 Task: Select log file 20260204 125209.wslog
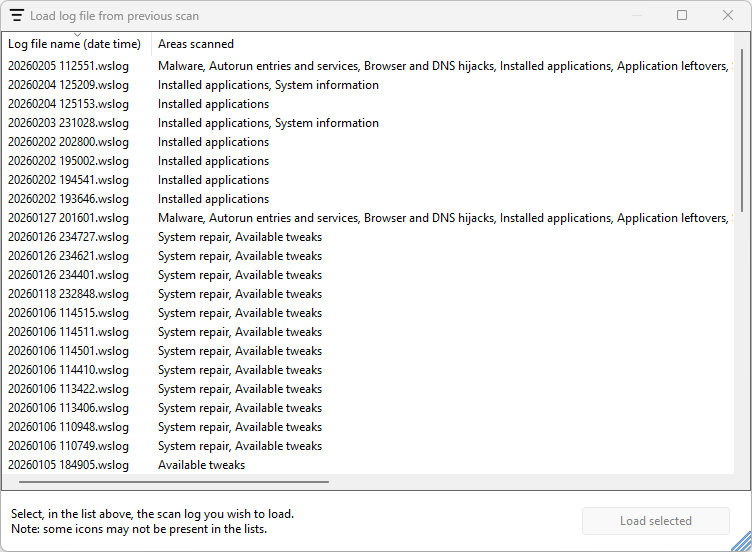pos(69,85)
